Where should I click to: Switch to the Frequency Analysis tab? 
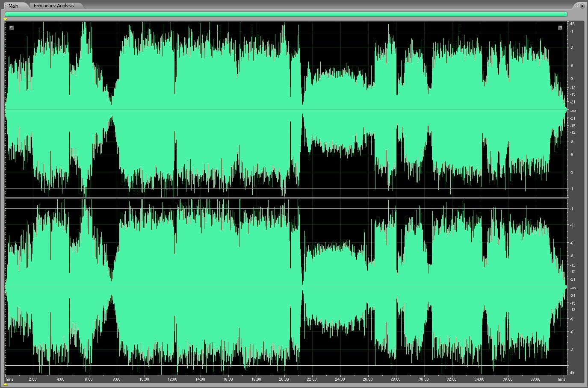53,6
